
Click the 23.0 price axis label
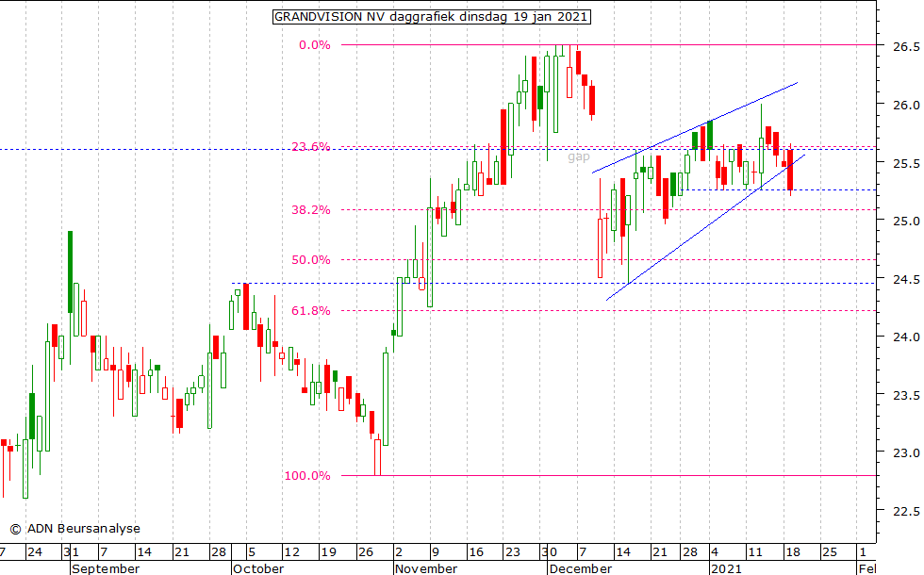tap(906, 453)
